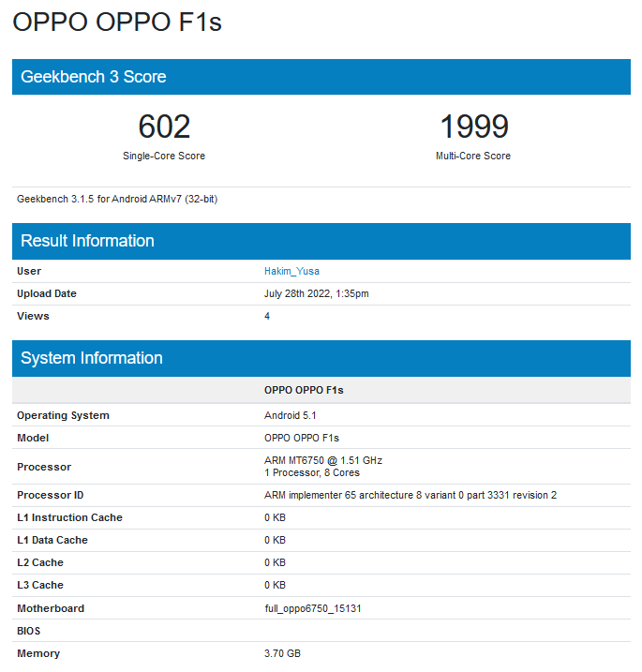
Task: Click the L1 Data Cache label
Action: pos(52,541)
